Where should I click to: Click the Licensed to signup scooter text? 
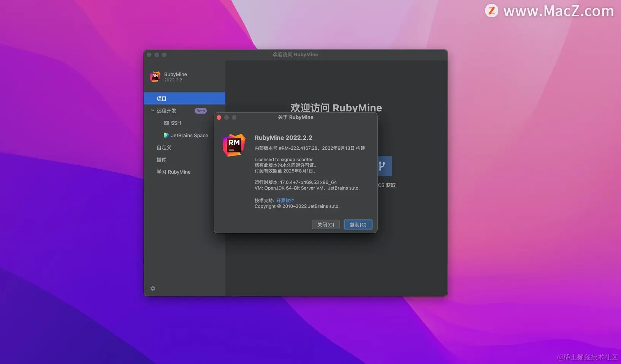284,160
